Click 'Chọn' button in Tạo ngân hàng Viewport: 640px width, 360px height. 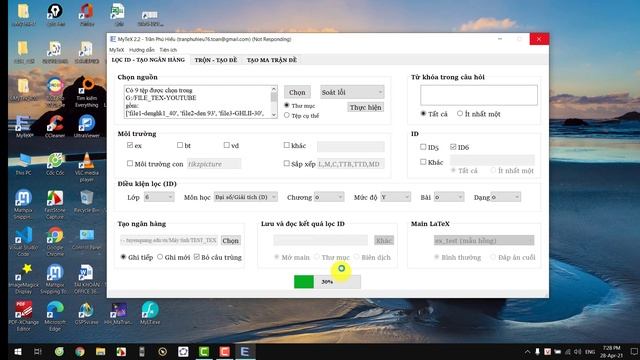click(x=231, y=240)
